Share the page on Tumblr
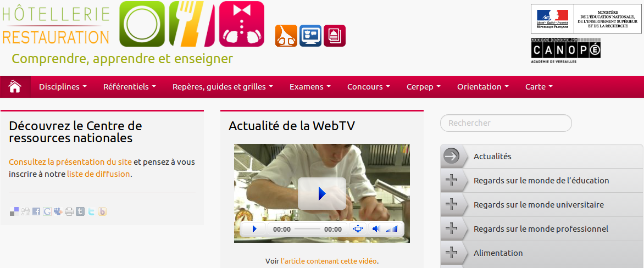The image size is (644, 268). (80, 212)
